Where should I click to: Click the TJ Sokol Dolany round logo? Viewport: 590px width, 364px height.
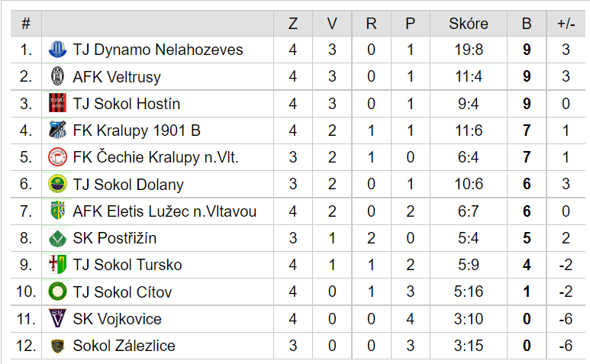57,184
